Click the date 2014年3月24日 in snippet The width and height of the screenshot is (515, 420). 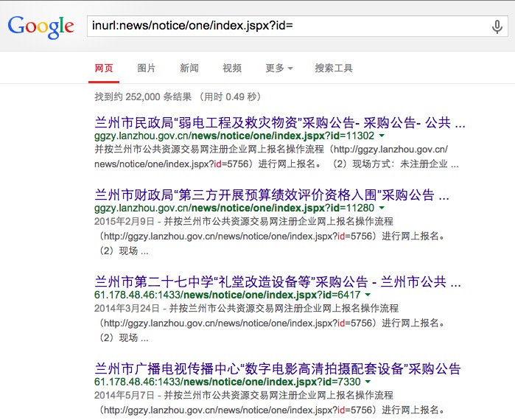point(127,308)
